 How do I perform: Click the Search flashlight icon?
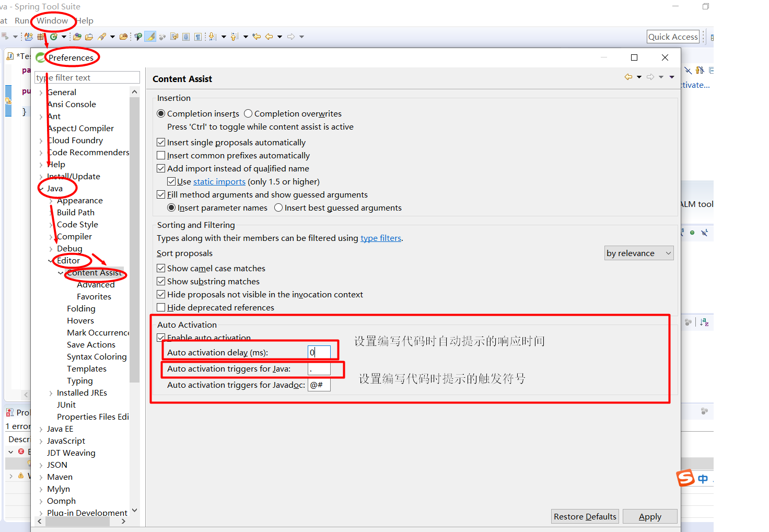pyautogui.click(x=102, y=37)
